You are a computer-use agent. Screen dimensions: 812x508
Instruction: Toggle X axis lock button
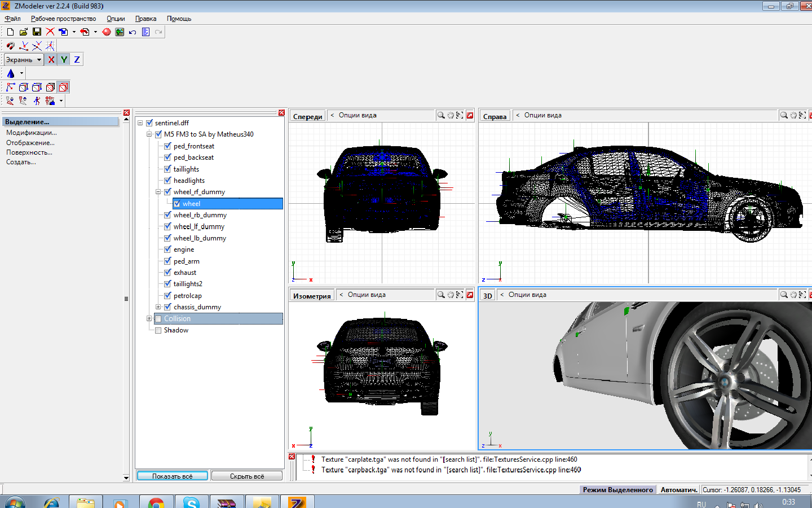(x=51, y=59)
